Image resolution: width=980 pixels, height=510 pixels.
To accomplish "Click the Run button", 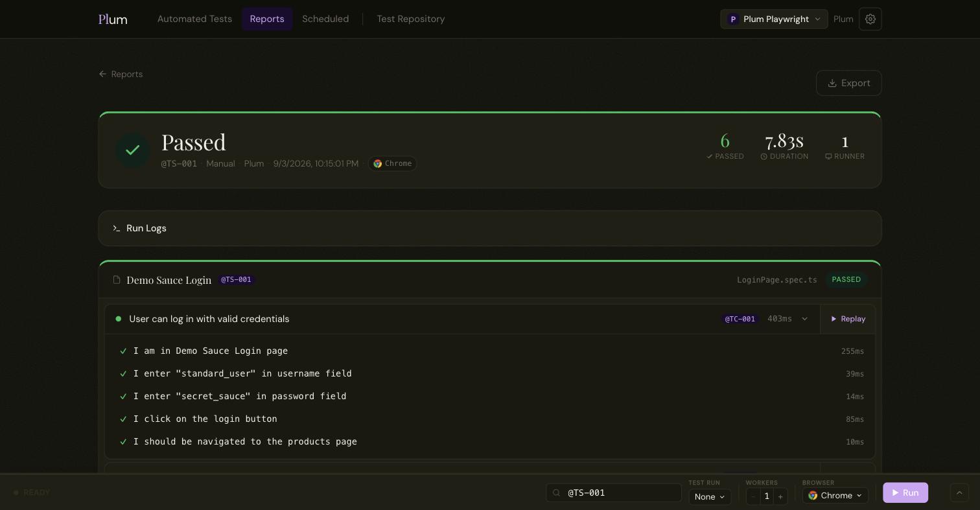I will [905, 493].
